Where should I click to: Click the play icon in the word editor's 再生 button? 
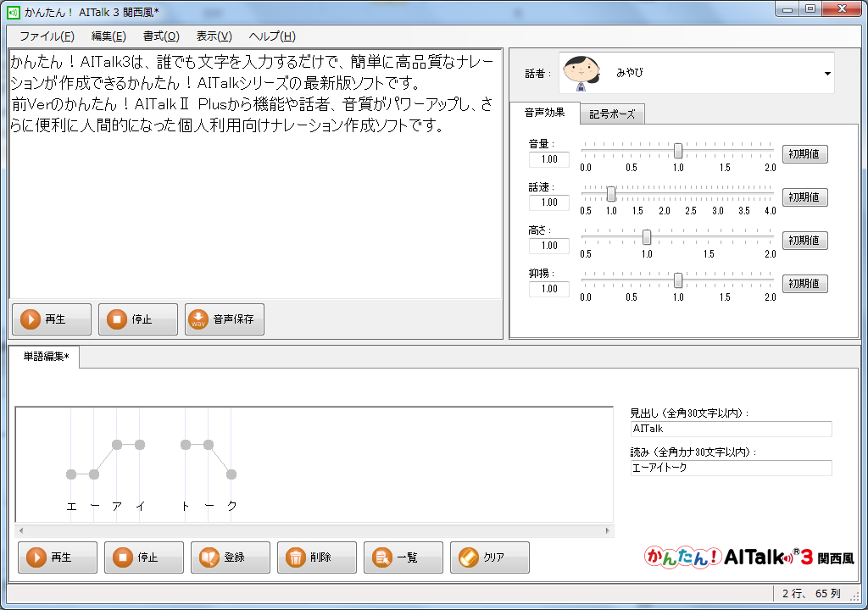coord(36,557)
